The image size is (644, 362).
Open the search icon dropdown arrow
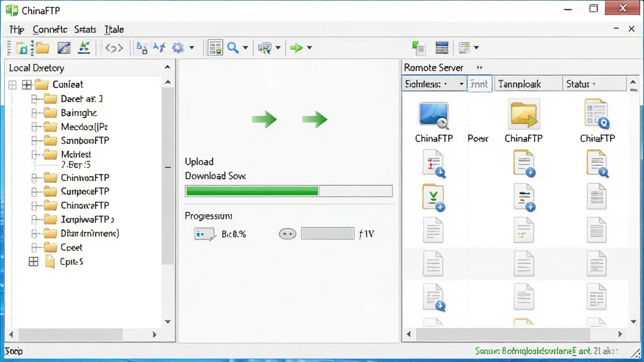click(245, 48)
